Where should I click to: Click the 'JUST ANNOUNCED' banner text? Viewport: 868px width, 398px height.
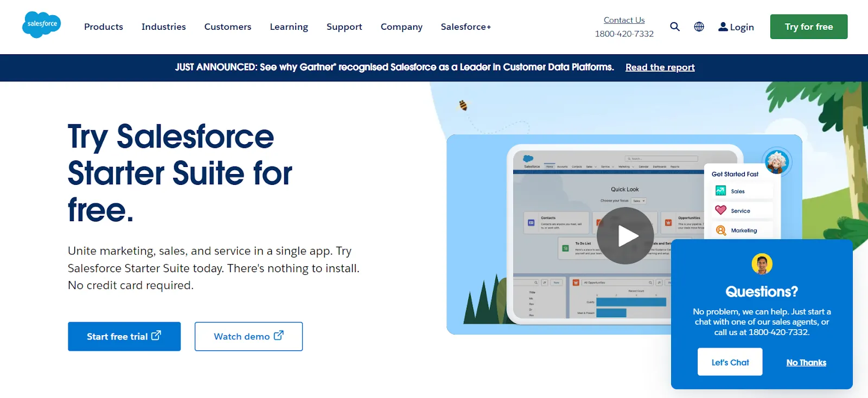tap(394, 67)
